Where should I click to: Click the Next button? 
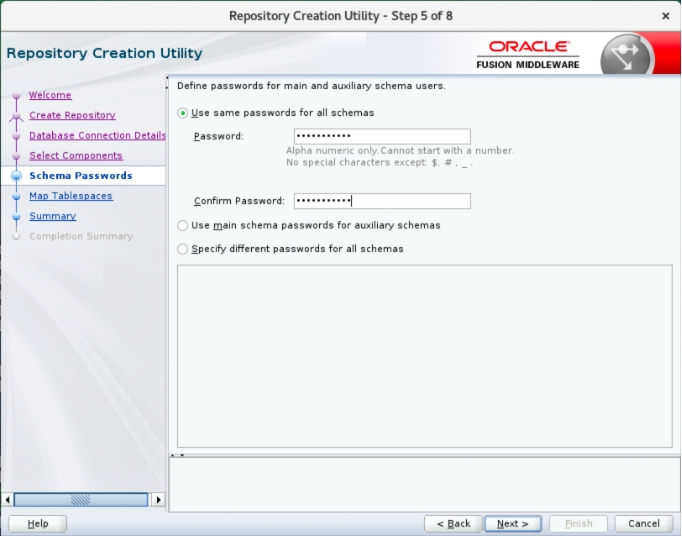(x=513, y=523)
